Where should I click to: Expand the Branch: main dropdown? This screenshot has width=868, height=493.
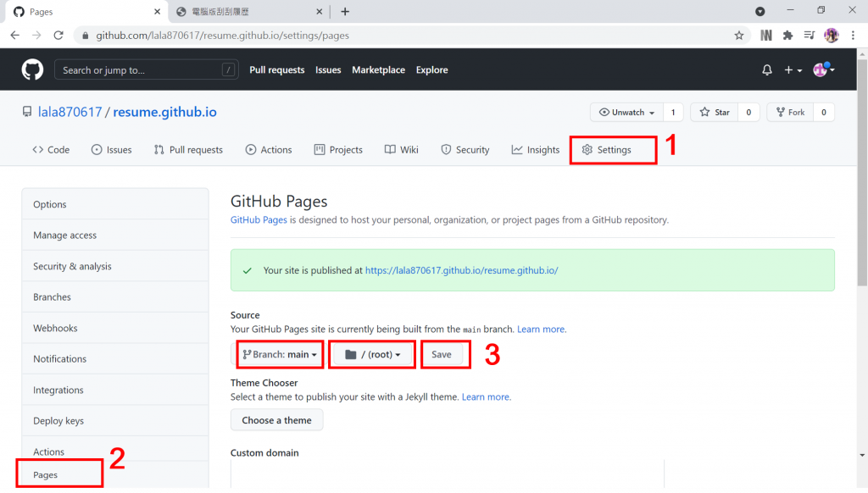(x=280, y=354)
